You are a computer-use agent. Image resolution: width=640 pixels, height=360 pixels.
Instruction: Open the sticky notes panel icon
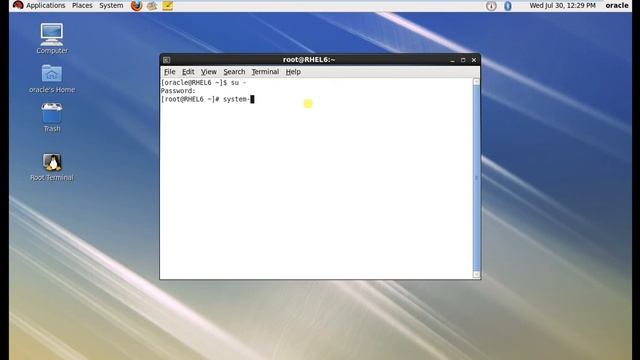(168, 6)
